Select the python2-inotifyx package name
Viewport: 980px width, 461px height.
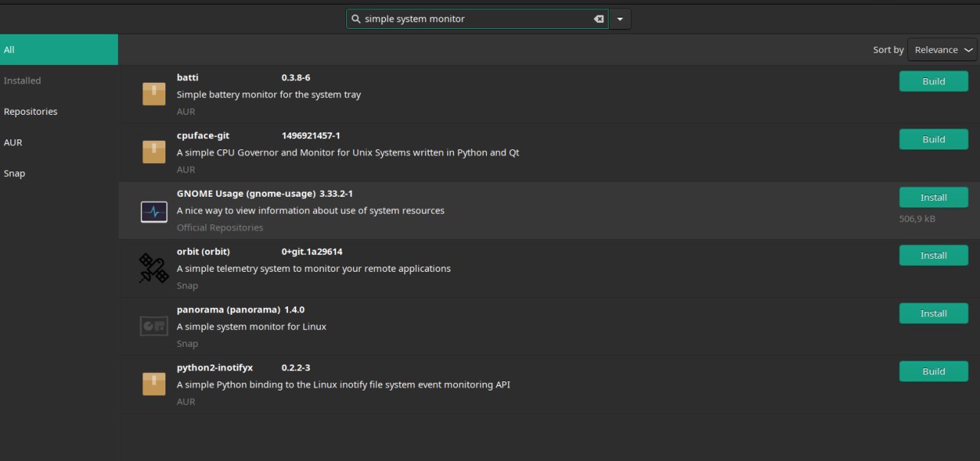pos(214,368)
